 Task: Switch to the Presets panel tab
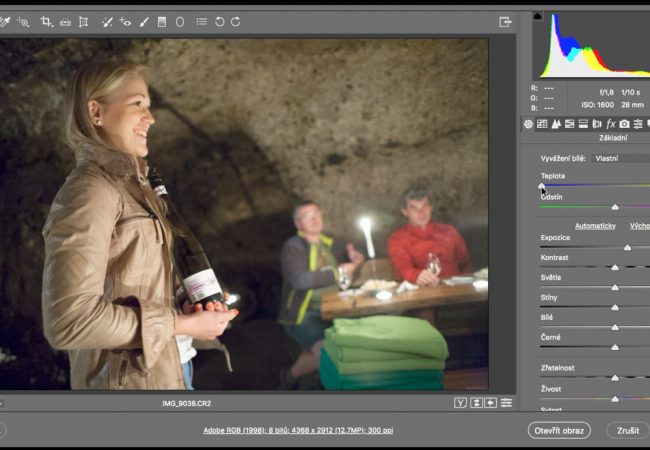(x=638, y=123)
